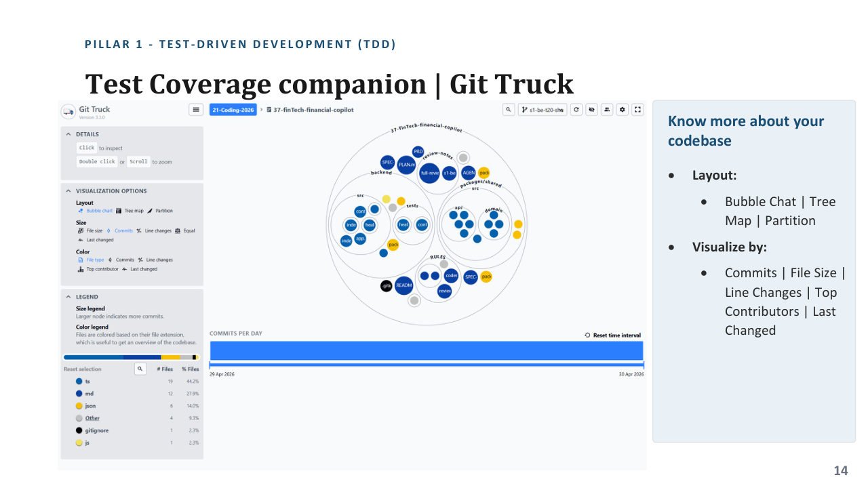The height and width of the screenshot is (488, 868).
Task: Open the s1-be-t20 branch selector dropdown
Action: [x=542, y=109]
